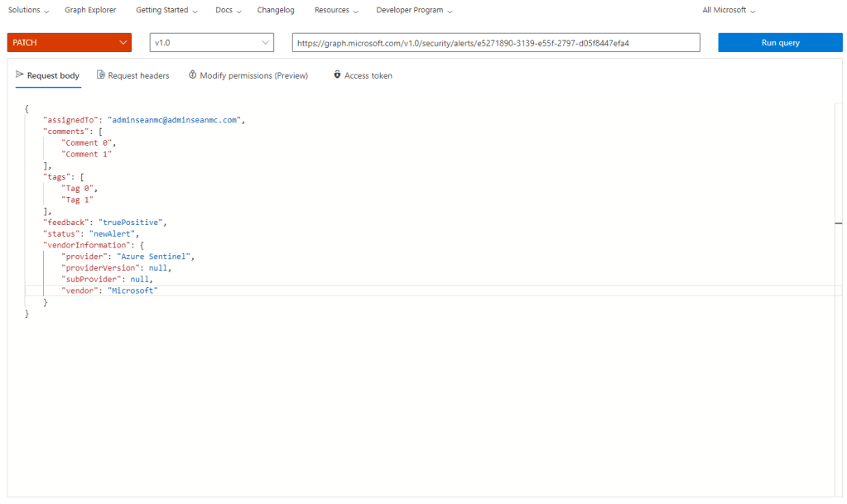Image resolution: width=847 pixels, height=504 pixels.
Task: Switch to the Request headers tab
Action: pos(138,75)
